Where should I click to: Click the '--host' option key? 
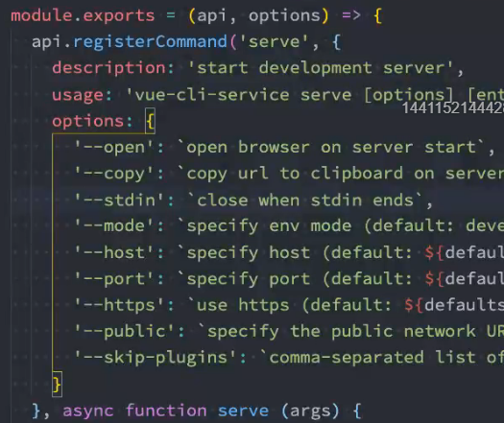tap(114, 252)
